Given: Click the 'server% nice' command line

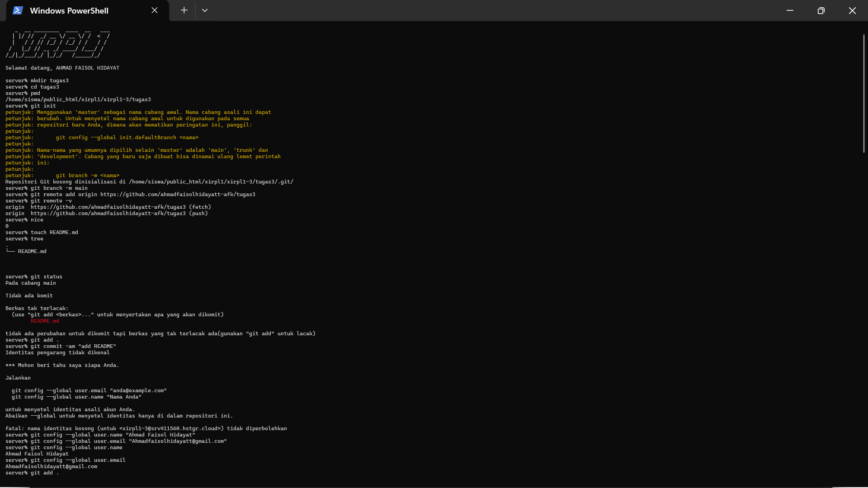Looking at the screenshot, I should [24, 220].
